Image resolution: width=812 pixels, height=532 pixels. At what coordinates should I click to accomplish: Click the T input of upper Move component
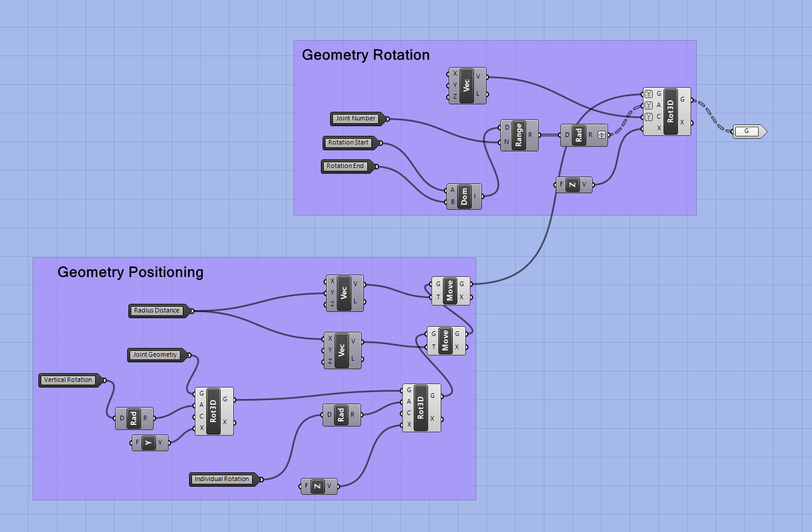438,297
